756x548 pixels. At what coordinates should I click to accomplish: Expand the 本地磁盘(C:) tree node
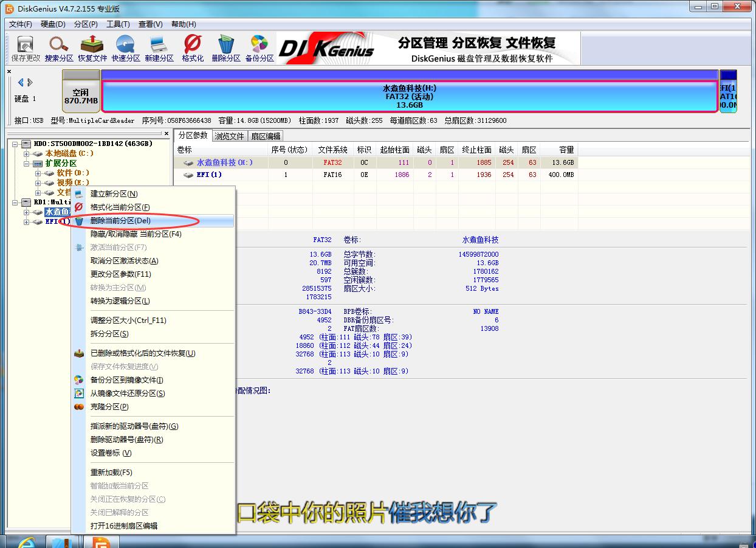[x=26, y=153]
